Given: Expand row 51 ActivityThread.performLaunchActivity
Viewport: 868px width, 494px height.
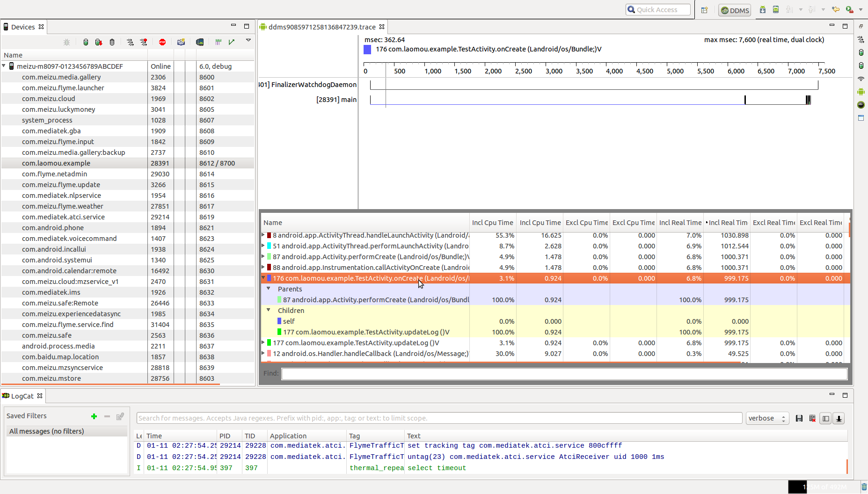Looking at the screenshot, I should click(x=263, y=246).
